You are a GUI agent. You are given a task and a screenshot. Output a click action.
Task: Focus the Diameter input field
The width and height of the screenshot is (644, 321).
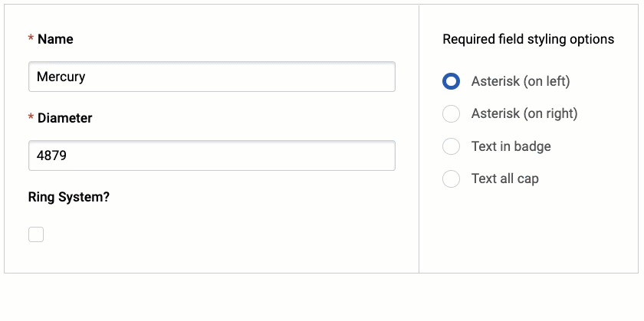(x=212, y=156)
